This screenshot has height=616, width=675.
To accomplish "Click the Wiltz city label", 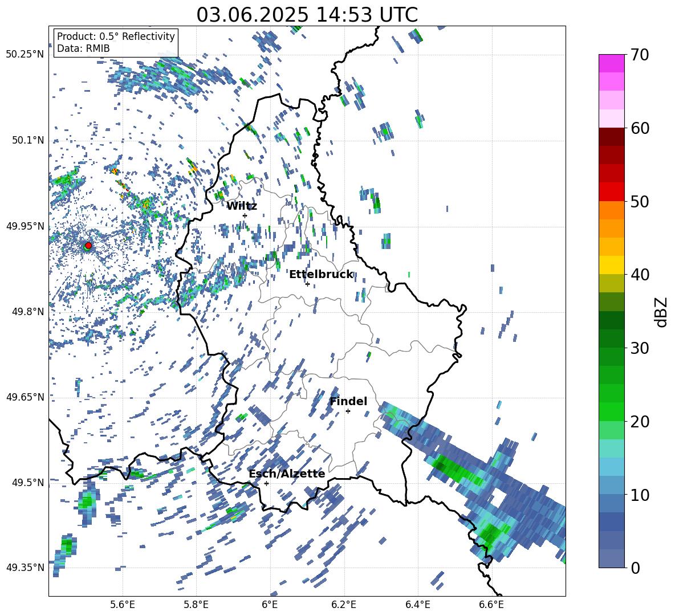I will (242, 206).
